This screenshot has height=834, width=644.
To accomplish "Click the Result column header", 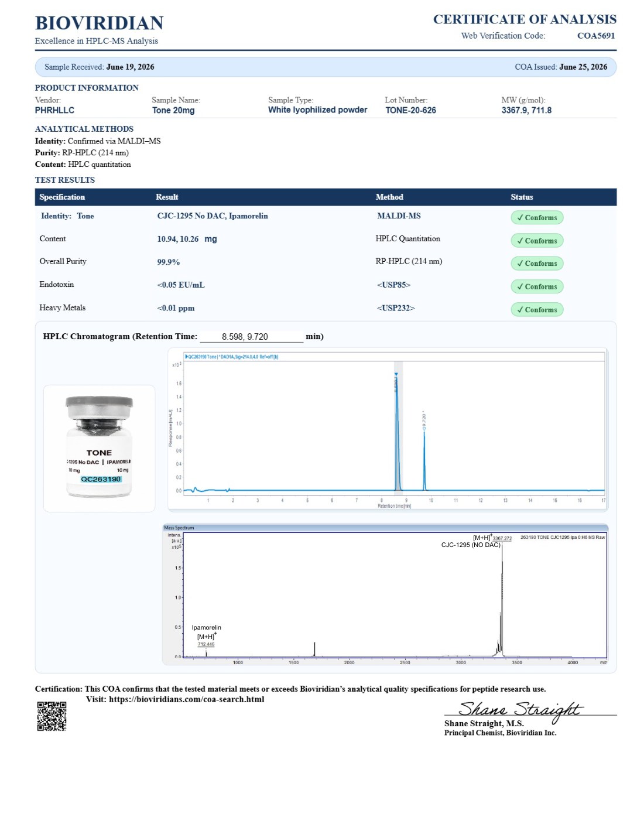I will click(167, 197).
